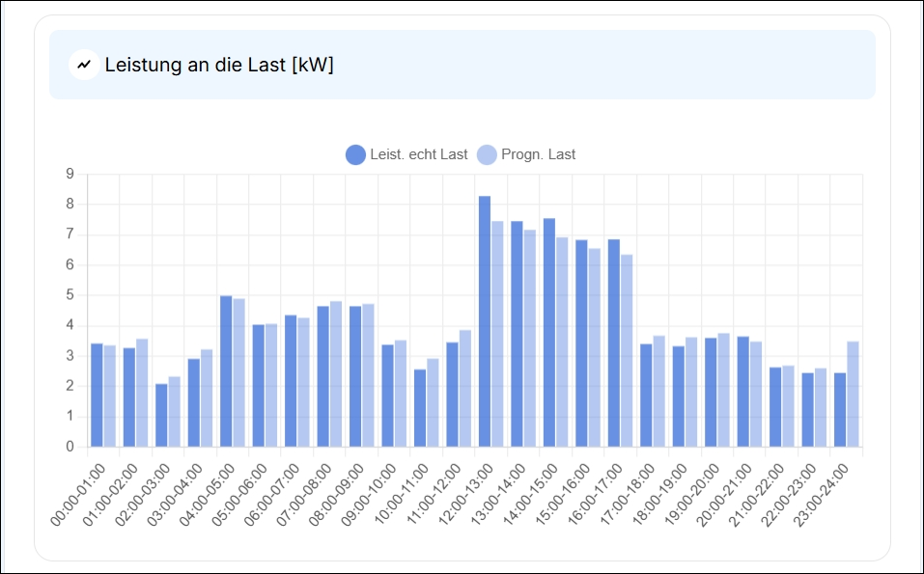Click the x-axis label 23:00-24:00
The image size is (924, 574).
[822, 495]
